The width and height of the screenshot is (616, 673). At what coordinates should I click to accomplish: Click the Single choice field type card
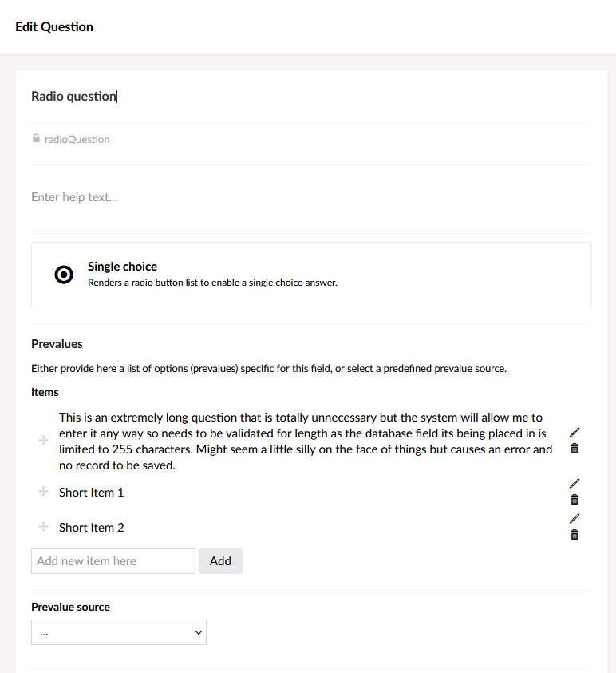[311, 274]
